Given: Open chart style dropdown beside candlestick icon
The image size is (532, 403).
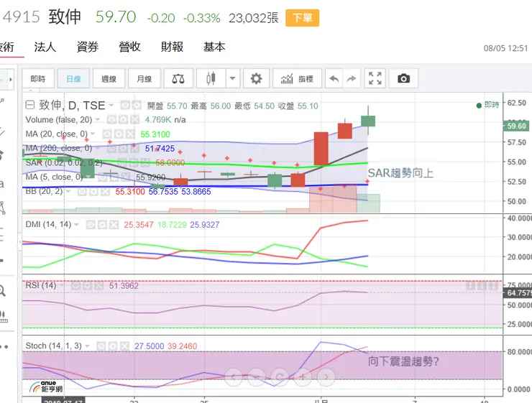Looking at the screenshot, I should point(232,78).
